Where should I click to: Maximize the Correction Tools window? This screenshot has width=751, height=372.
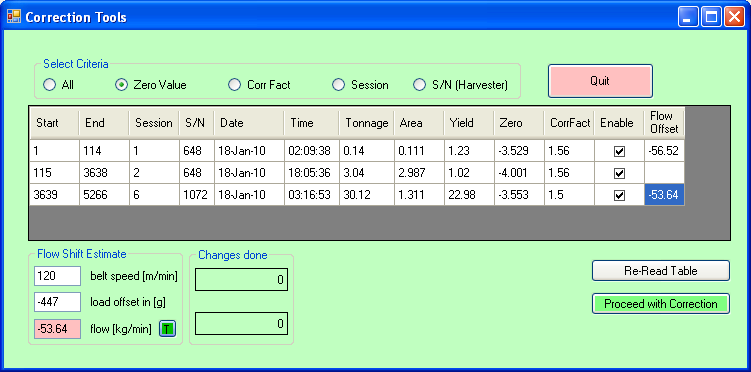711,18
